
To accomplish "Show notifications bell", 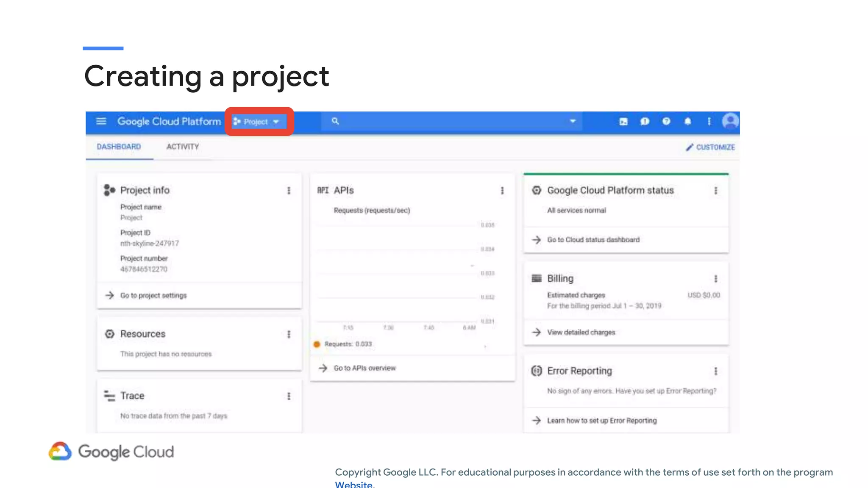I will [x=687, y=122].
